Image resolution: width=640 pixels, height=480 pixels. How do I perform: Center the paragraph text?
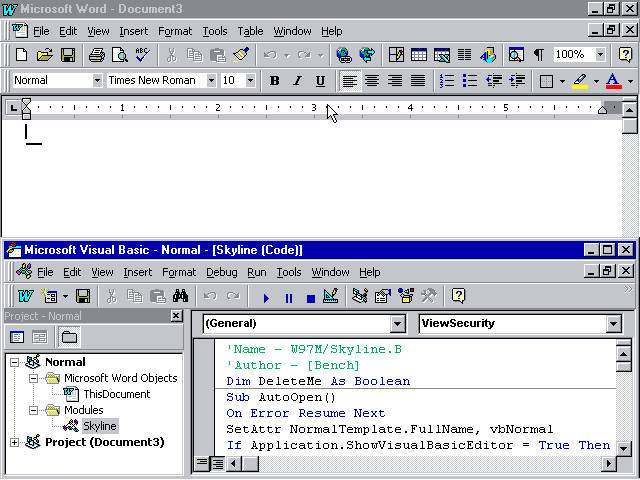click(x=372, y=81)
